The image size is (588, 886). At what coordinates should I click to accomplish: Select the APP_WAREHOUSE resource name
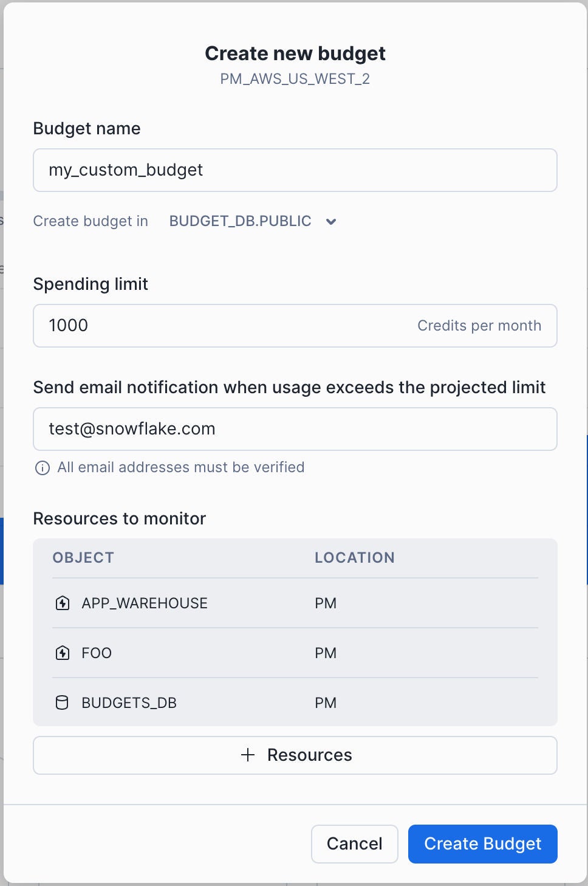pyautogui.click(x=145, y=603)
